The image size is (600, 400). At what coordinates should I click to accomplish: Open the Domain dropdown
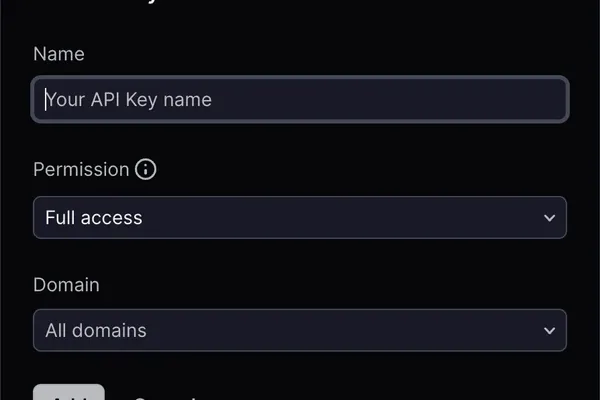pos(300,330)
